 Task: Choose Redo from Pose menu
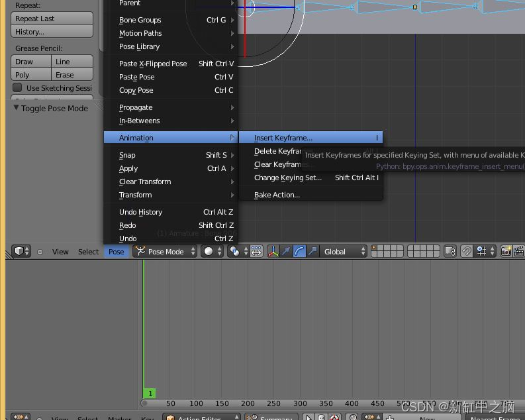171,225
